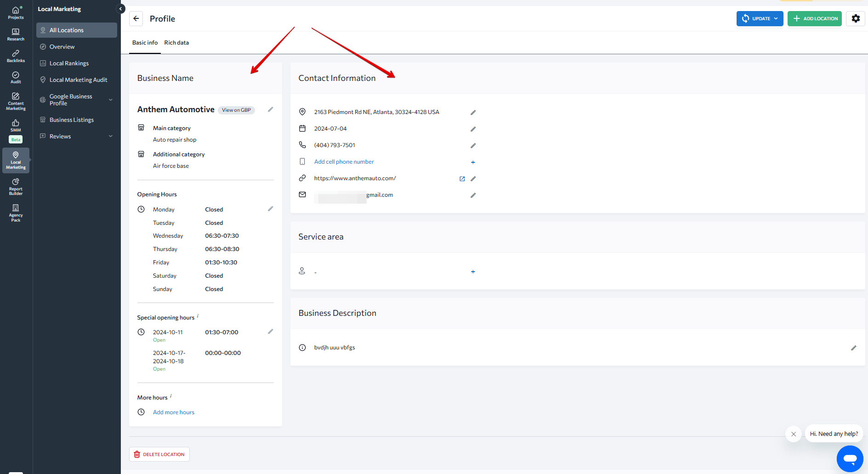The width and height of the screenshot is (868, 474).
Task: Edit the Anthem Automotive business name
Action: (x=271, y=109)
